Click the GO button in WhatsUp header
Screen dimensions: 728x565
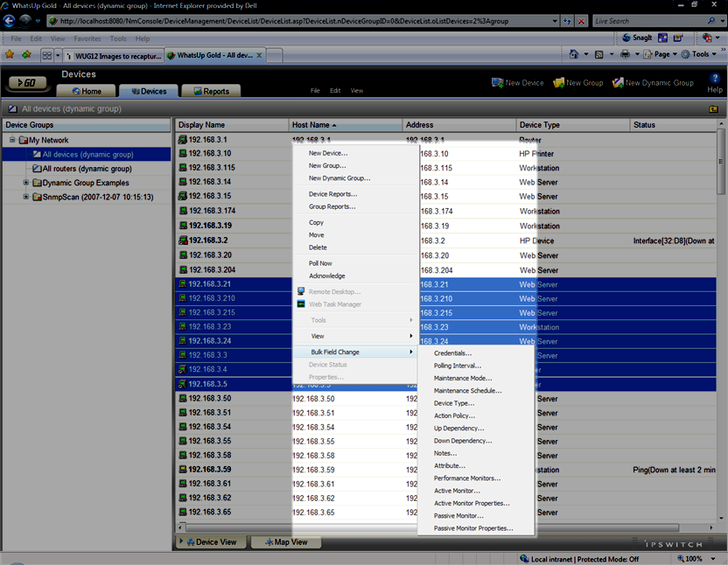(28, 83)
